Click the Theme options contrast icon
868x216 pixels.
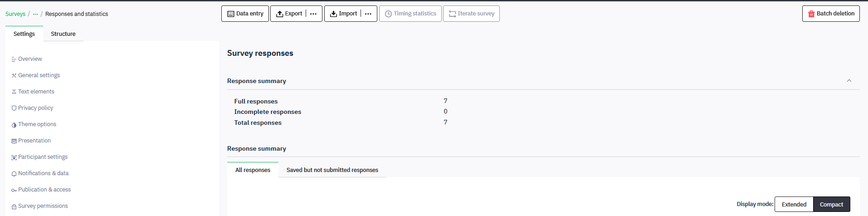14,125
